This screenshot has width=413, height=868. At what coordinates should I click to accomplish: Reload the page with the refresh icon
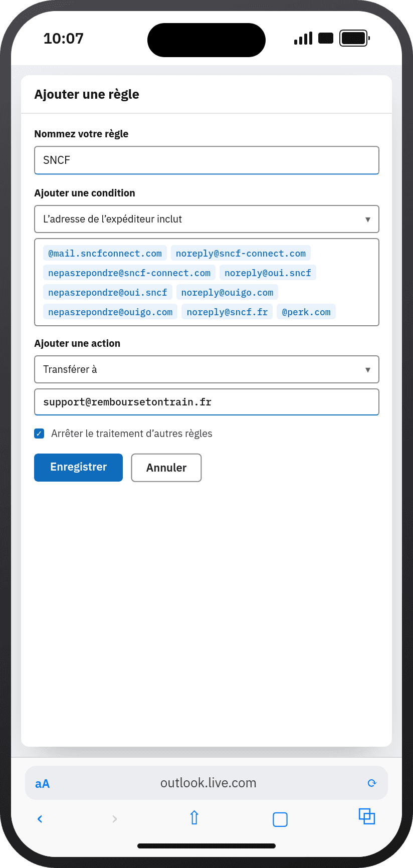point(372,783)
